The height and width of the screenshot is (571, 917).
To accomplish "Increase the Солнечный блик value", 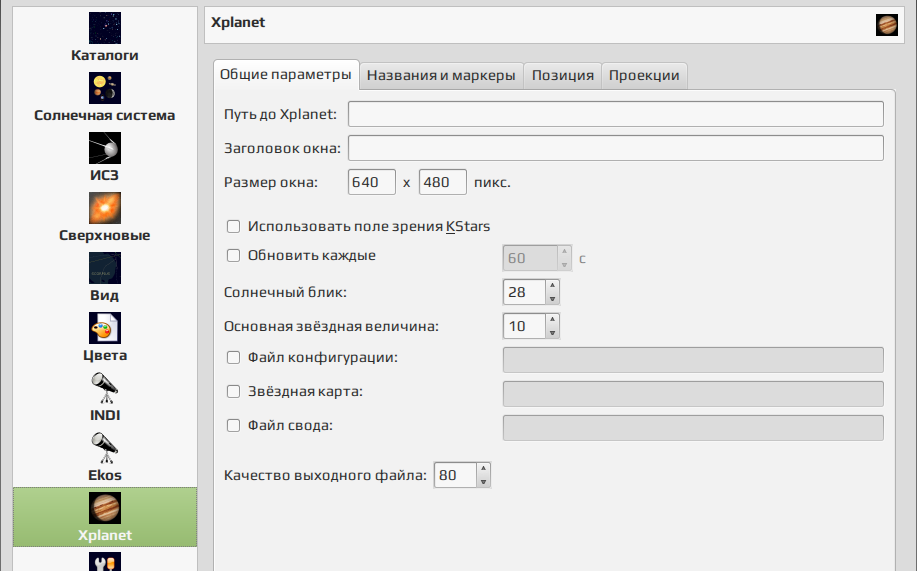I will [552, 286].
